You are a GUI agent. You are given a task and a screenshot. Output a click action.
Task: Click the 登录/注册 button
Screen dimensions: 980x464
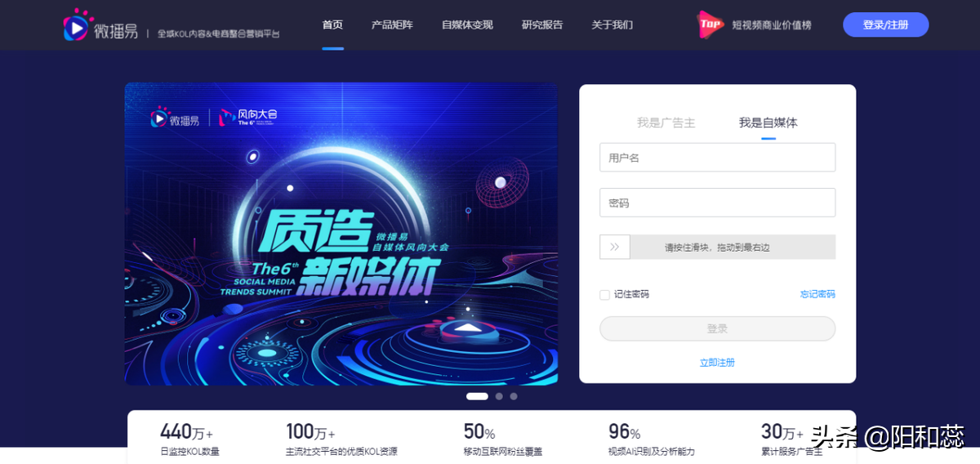886,25
